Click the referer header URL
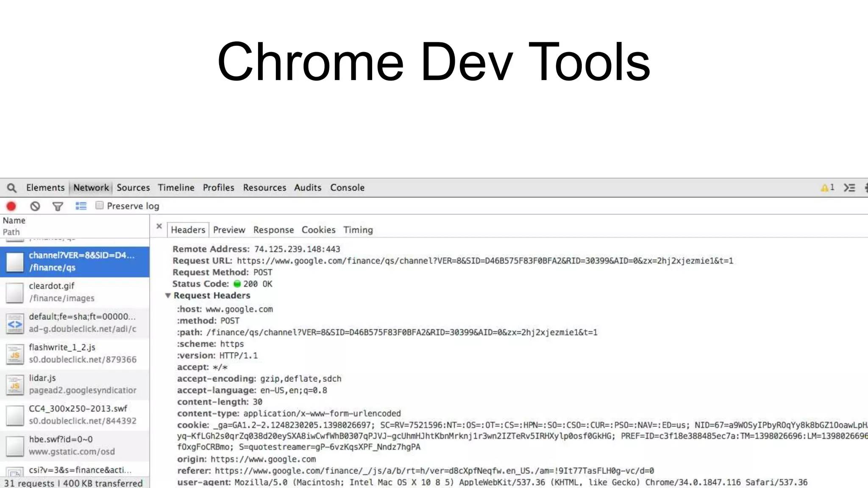Viewport: 868px width, 488px height. coord(434,471)
